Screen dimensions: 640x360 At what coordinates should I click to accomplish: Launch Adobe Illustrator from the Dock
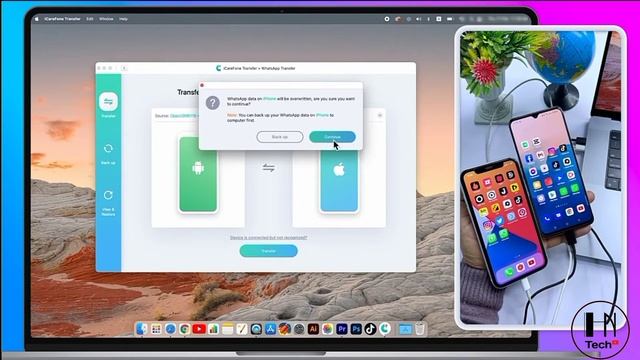point(313,329)
